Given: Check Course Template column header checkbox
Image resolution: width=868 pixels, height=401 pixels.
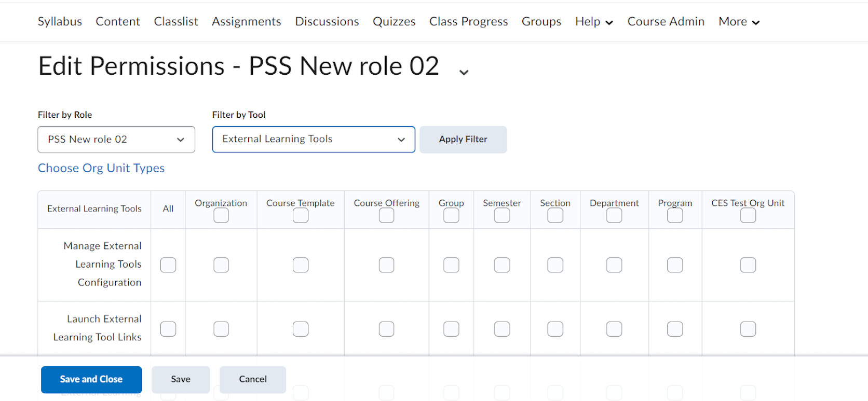Looking at the screenshot, I should tap(301, 215).
